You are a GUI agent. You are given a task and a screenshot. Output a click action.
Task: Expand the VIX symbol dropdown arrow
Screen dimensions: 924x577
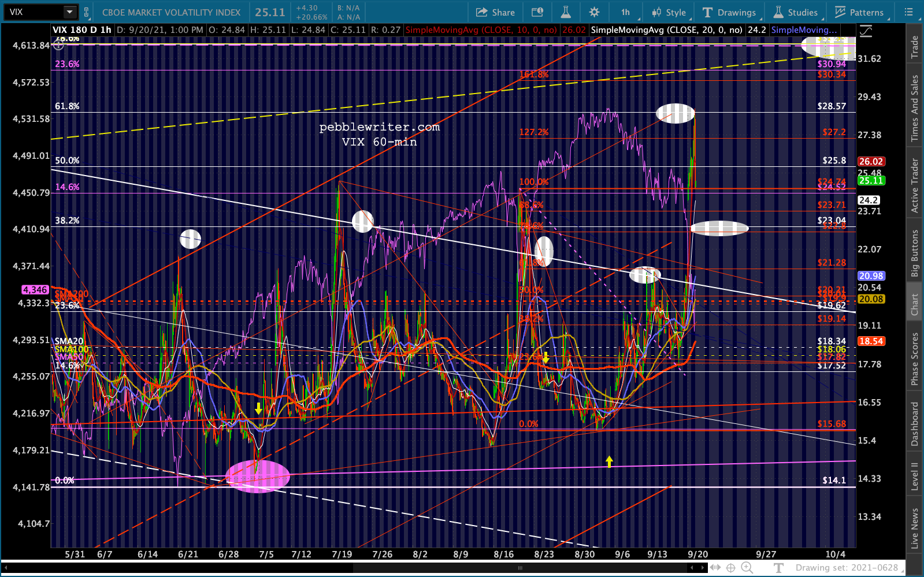[69, 12]
